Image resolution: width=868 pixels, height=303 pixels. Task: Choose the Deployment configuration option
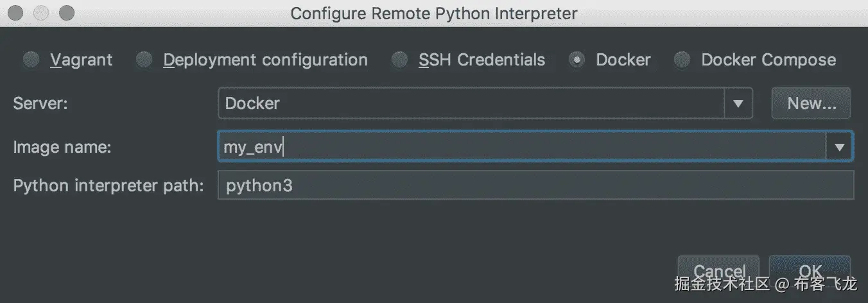144,60
